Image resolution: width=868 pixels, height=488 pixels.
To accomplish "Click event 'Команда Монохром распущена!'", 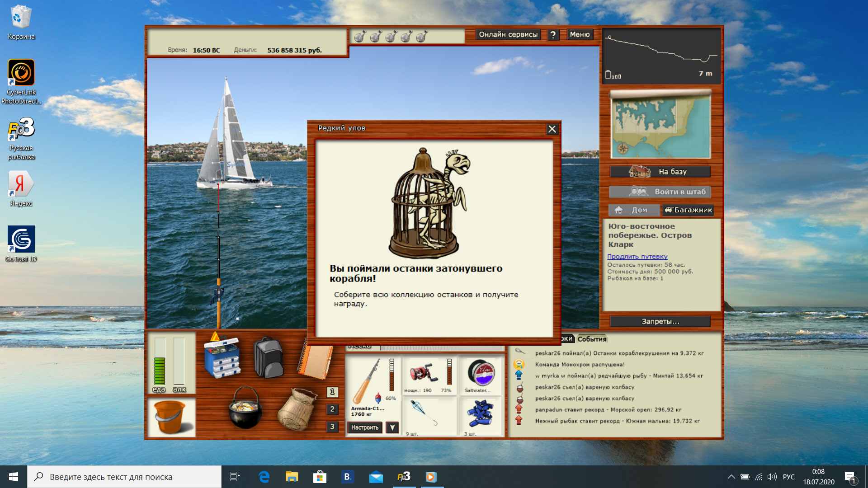I will coord(580,365).
